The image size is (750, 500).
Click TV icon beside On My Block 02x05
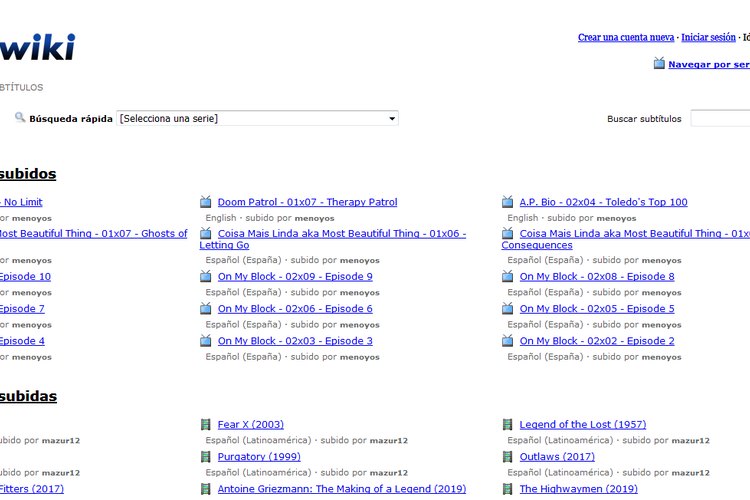pyautogui.click(x=507, y=309)
